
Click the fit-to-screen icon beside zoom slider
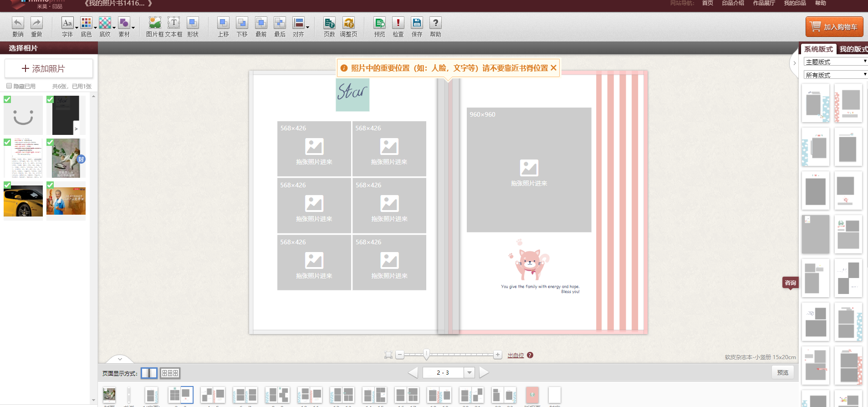coord(388,355)
